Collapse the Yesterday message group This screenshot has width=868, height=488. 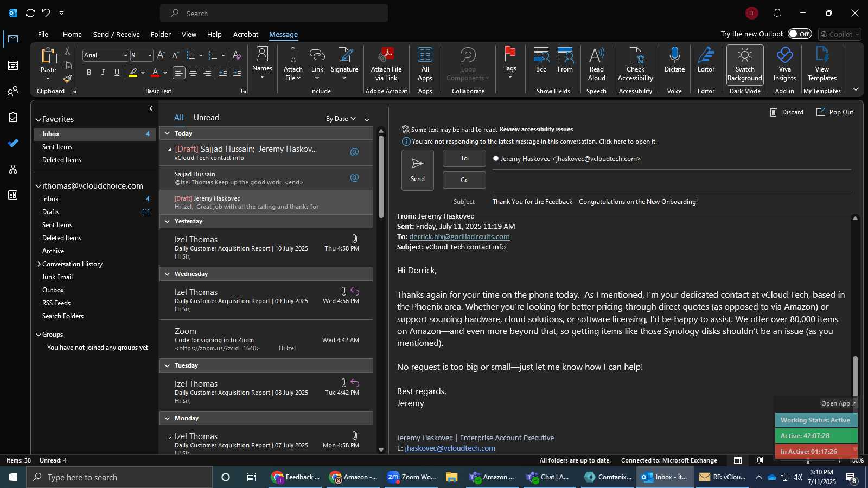click(x=167, y=221)
